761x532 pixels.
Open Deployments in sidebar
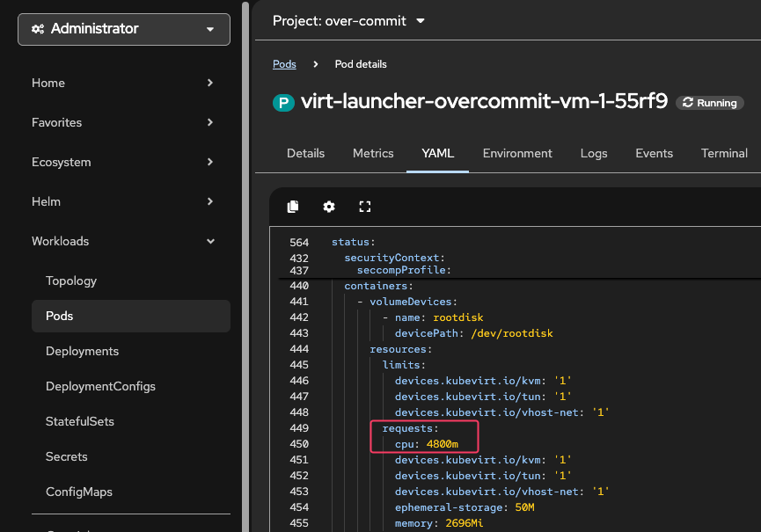tap(82, 351)
